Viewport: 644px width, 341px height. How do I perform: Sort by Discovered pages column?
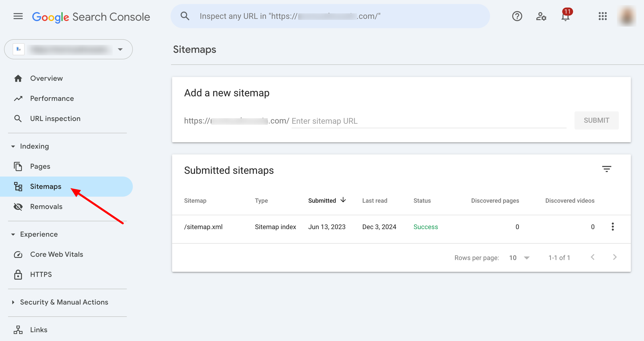click(x=495, y=201)
